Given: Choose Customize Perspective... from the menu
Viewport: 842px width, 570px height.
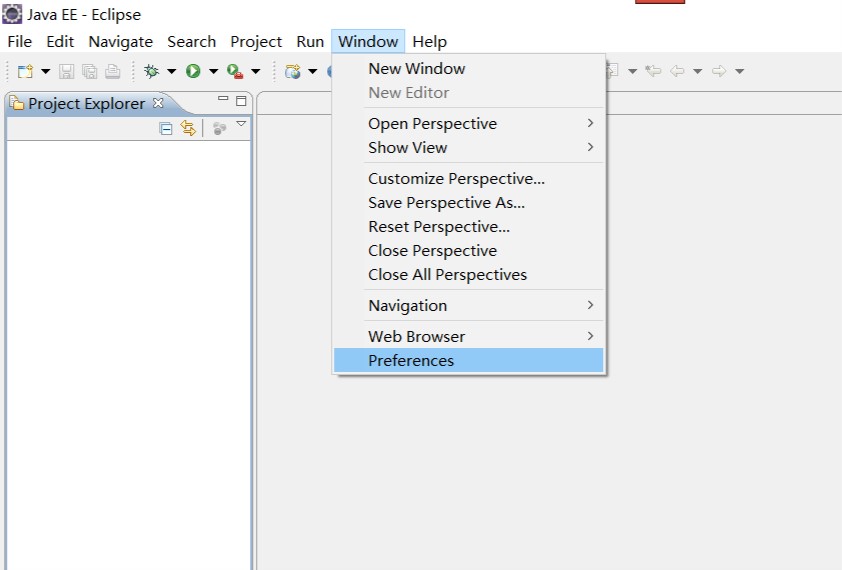Looking at the screenshot, I should (x=469, y=178).
